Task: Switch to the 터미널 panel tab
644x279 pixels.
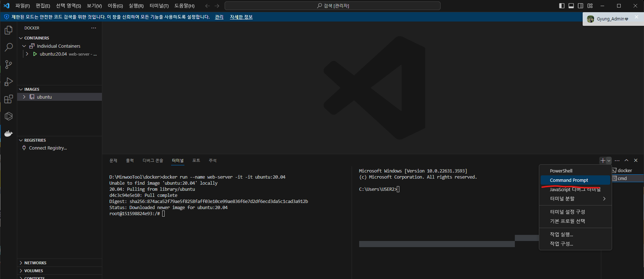Action: point(178,161)
